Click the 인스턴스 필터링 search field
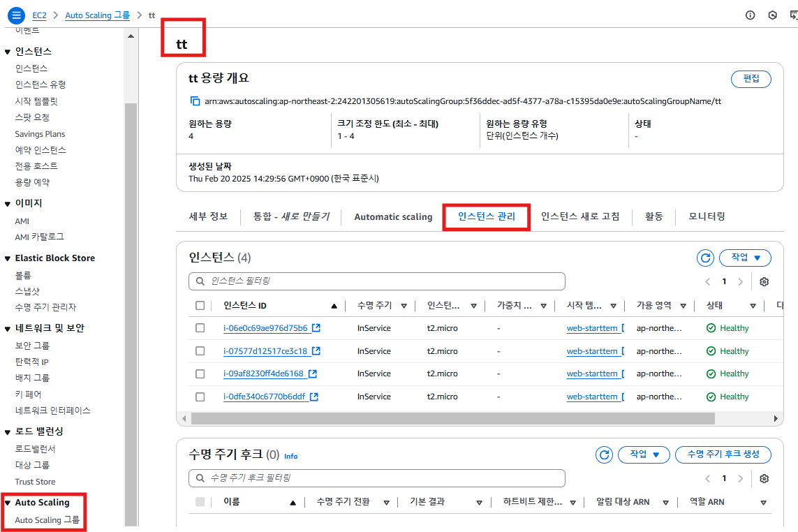 pyautogui.click(x=376, y=281)
